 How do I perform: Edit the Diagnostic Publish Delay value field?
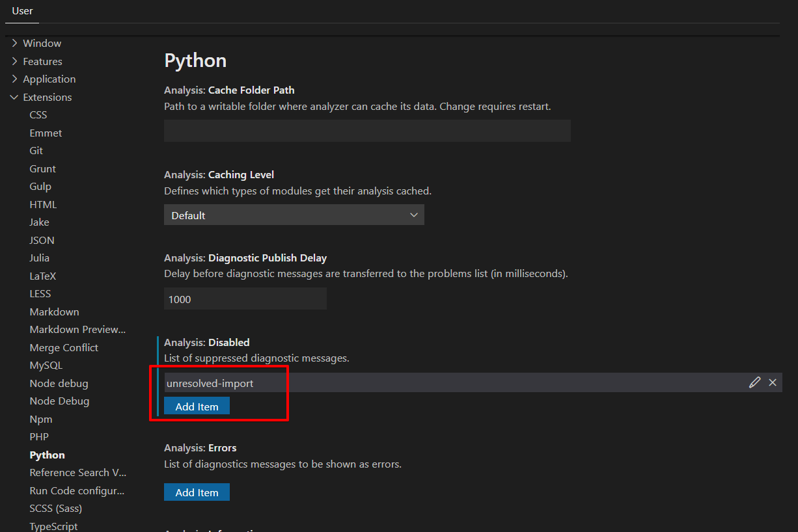click(x=245, y=299)
